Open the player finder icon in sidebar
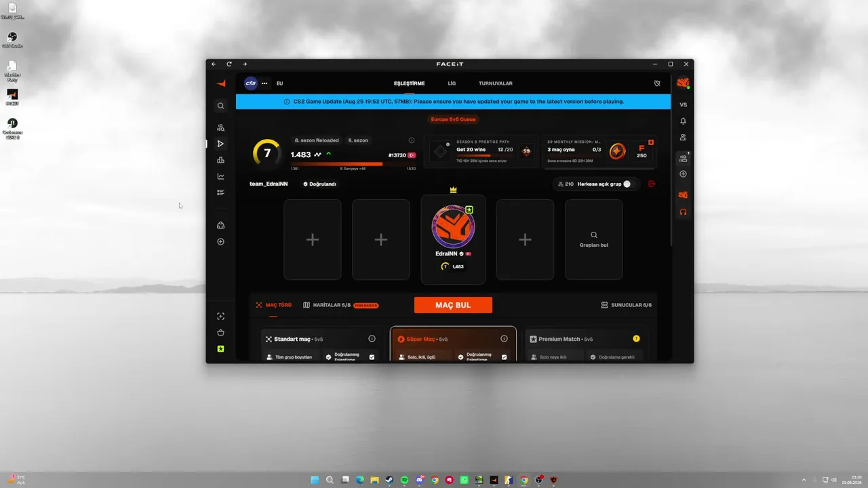The width and height of the screenshot is (868, 488). coord(220,127)
